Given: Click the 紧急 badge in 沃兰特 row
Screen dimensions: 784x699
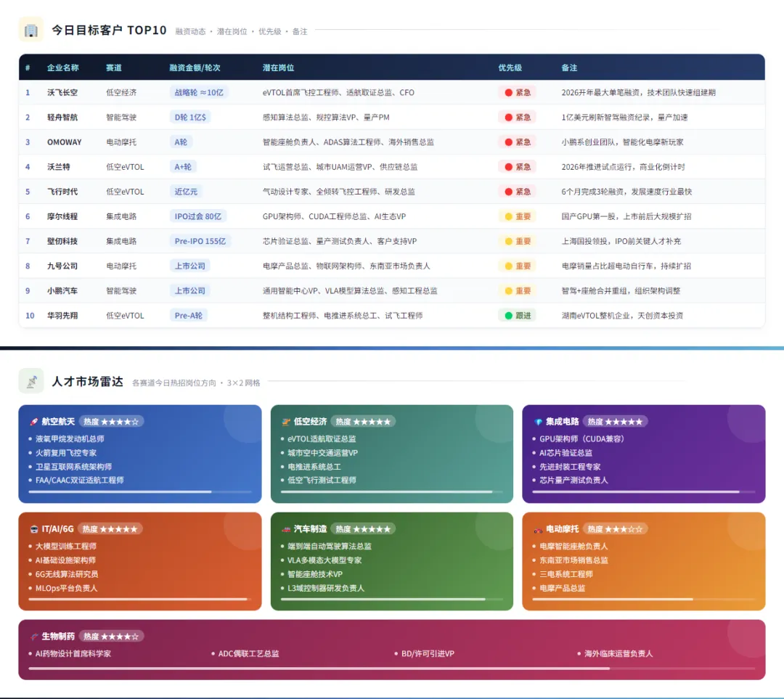Looking at the screenshot, I should click(x=518, y=167).
